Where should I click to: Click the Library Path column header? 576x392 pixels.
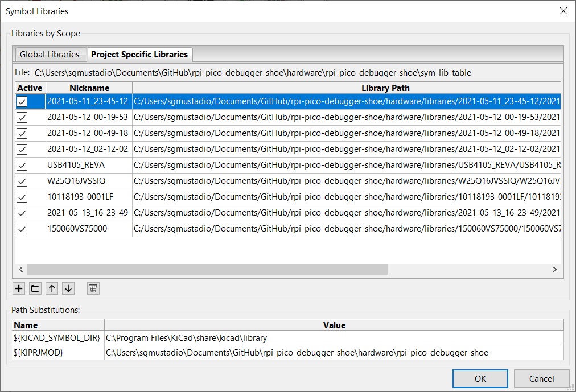[x=385, y=88]
